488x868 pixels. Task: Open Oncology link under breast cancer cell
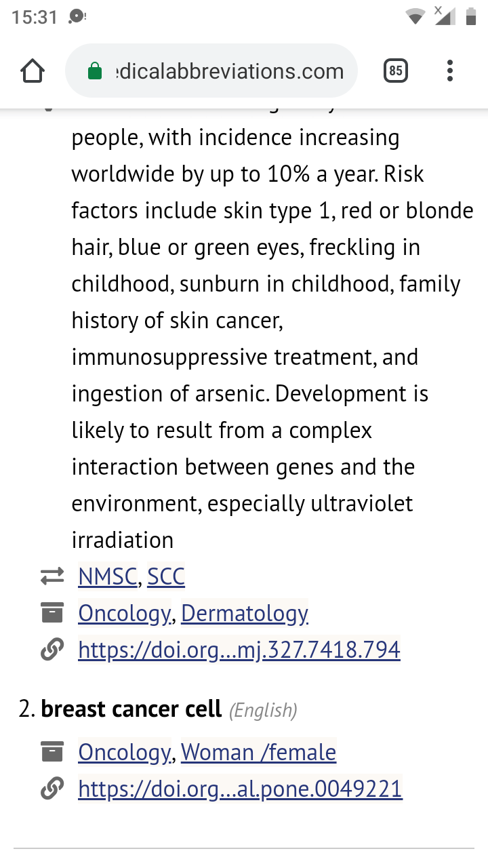pos(124,752)
